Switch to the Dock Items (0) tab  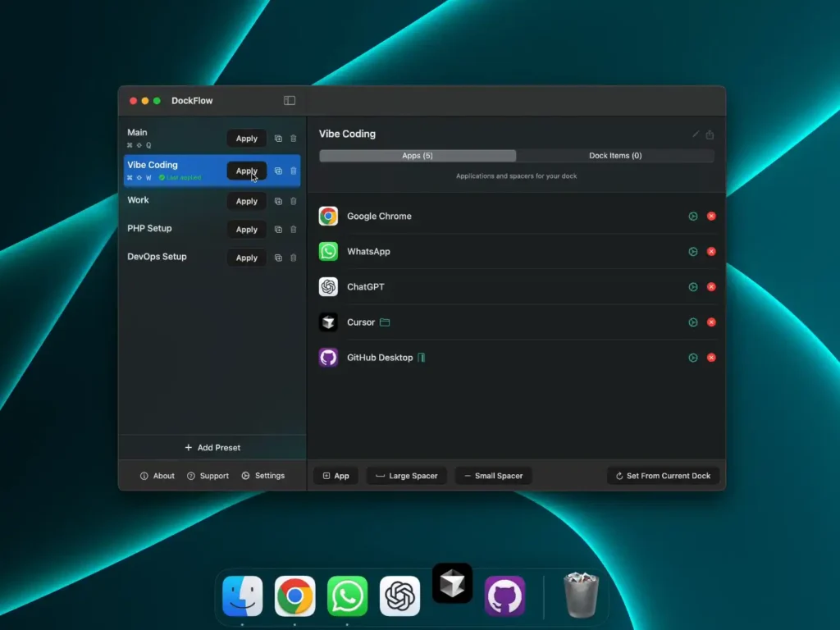[x=615, y=156]
